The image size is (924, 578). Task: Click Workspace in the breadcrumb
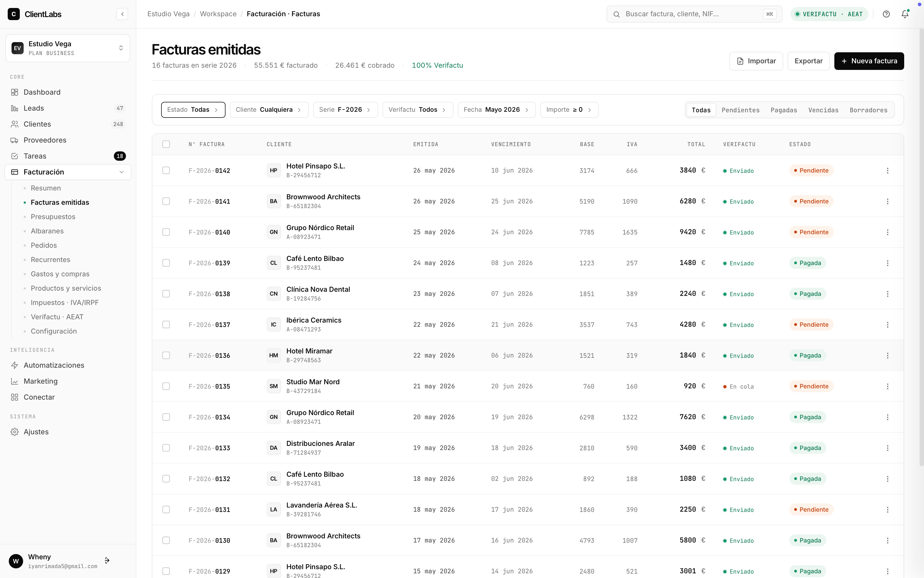(x=218, y=14)
